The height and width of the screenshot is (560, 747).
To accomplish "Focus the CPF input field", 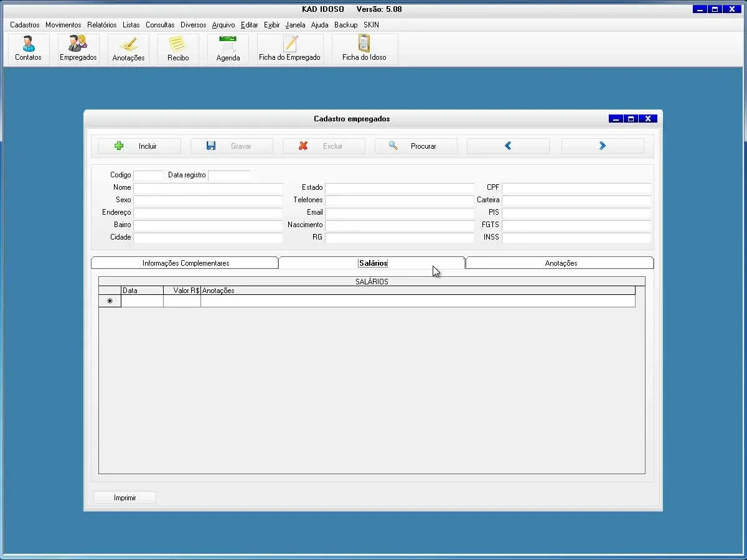I will pyautogui.click(x=576, y=188).
